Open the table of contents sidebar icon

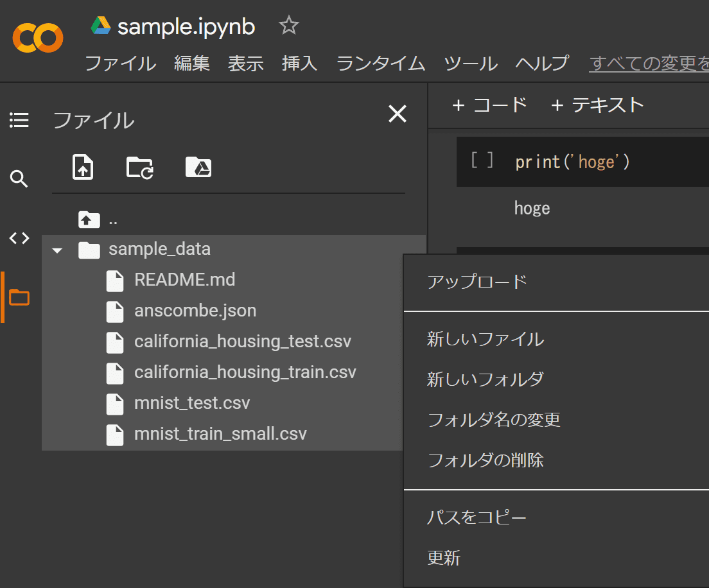pos(19,120)
